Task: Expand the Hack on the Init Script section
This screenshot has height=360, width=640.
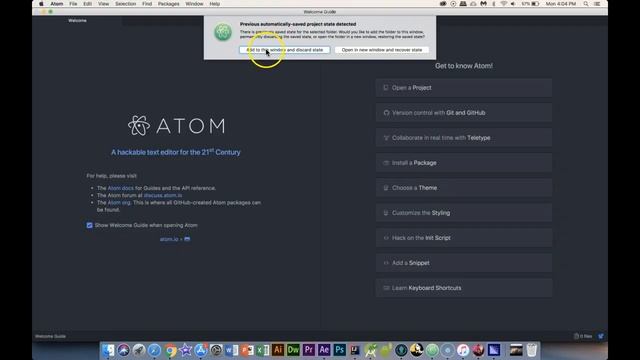Action: coord(464,238)
